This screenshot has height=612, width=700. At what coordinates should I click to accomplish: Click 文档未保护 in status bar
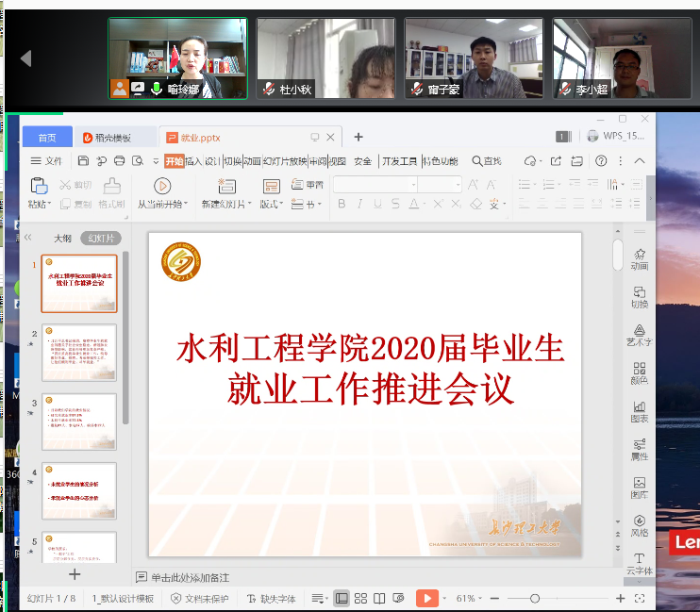199,599
